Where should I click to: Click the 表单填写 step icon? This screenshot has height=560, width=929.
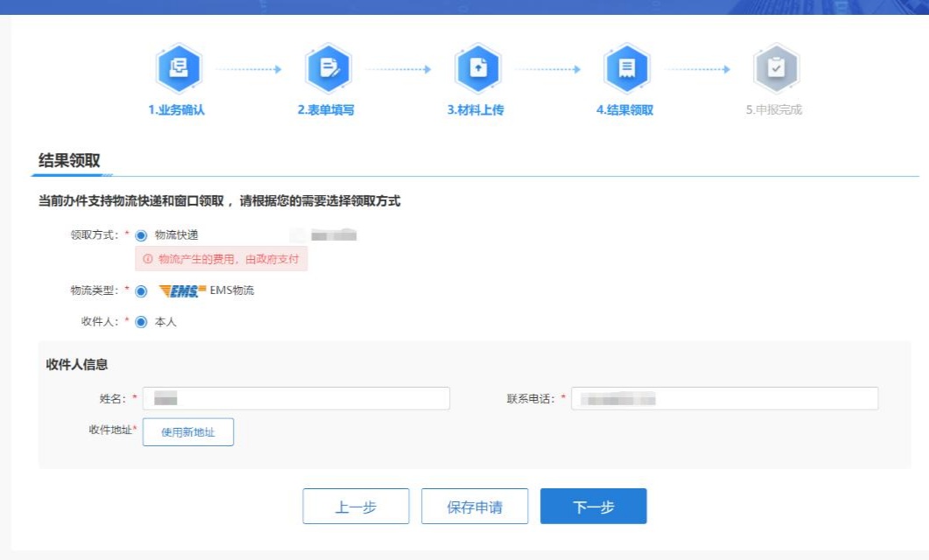click(x=327, y=68)
